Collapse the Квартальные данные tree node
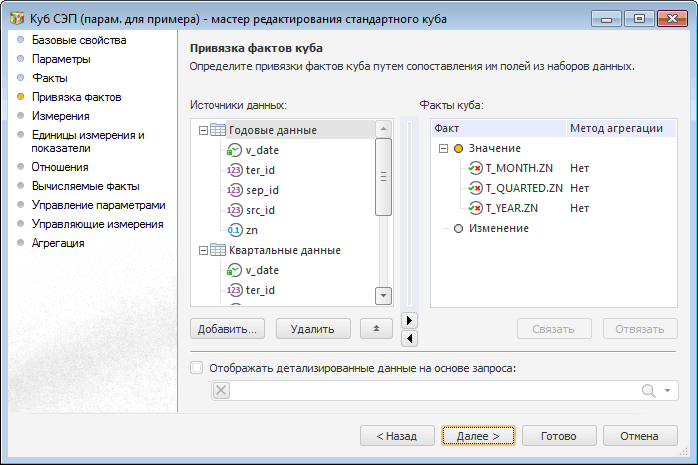The height and width of the screenshot is (465, 698). [204, 250]
